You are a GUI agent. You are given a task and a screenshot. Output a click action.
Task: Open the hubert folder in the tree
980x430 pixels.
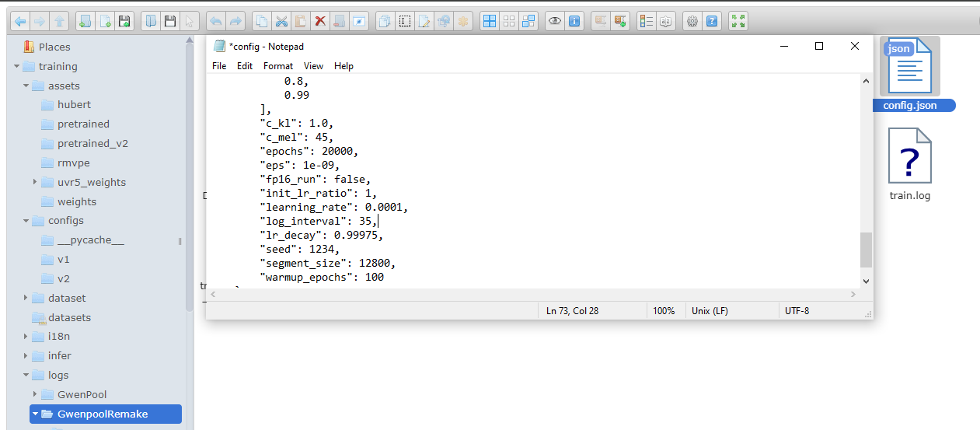point(74,105)
